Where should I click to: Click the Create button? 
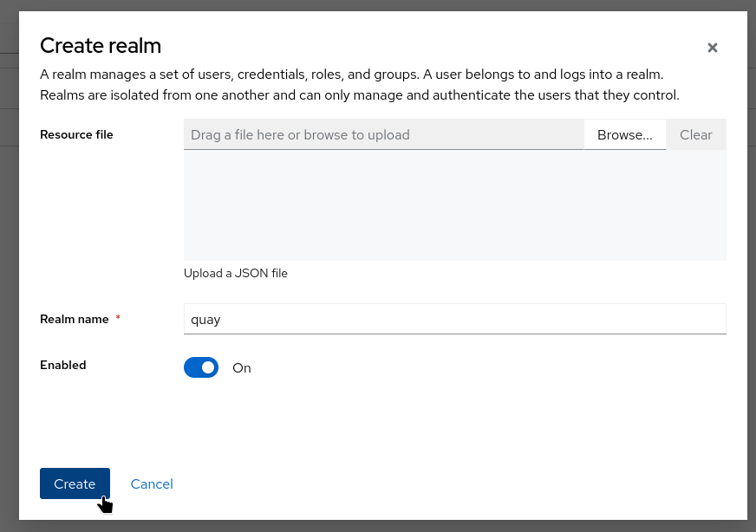(75, 483)
